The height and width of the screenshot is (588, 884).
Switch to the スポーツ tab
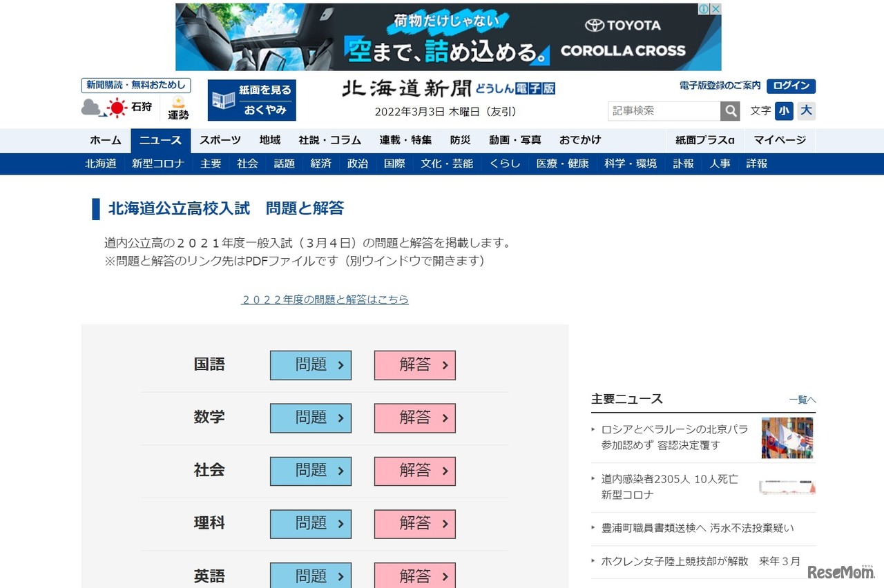coord(219,140)
